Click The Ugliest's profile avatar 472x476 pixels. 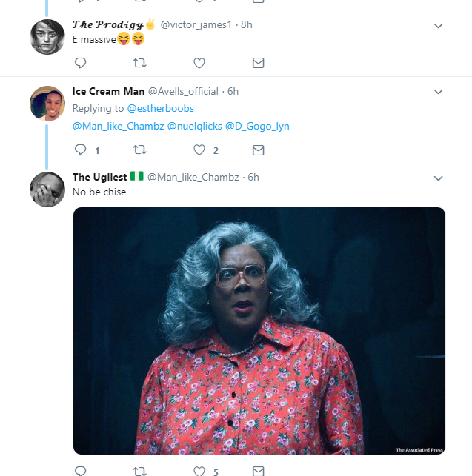click(x=47, y=189)
